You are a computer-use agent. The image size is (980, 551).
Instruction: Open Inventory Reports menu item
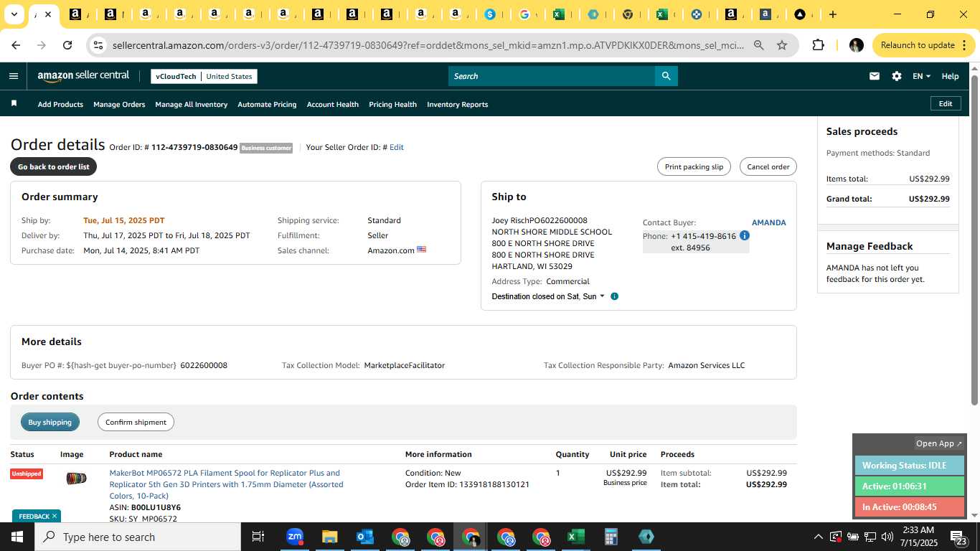click(x=457, y=104)
